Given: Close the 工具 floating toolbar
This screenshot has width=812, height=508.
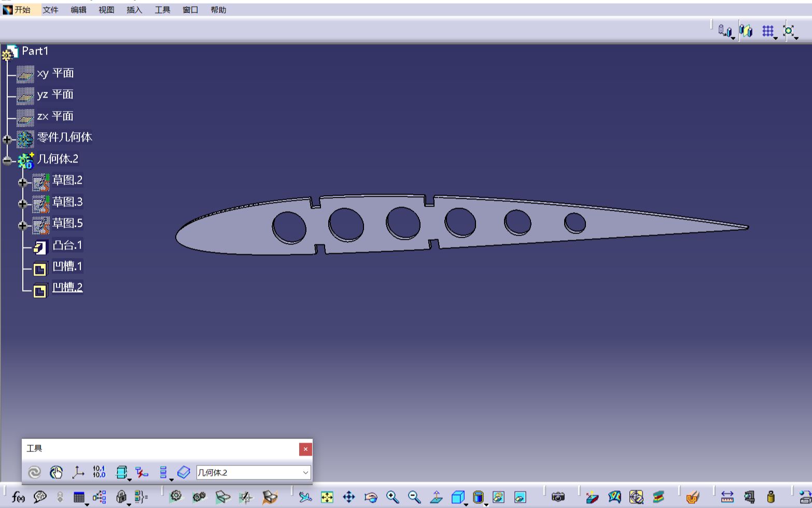Looking at the screenshot, I should (305, 449).
